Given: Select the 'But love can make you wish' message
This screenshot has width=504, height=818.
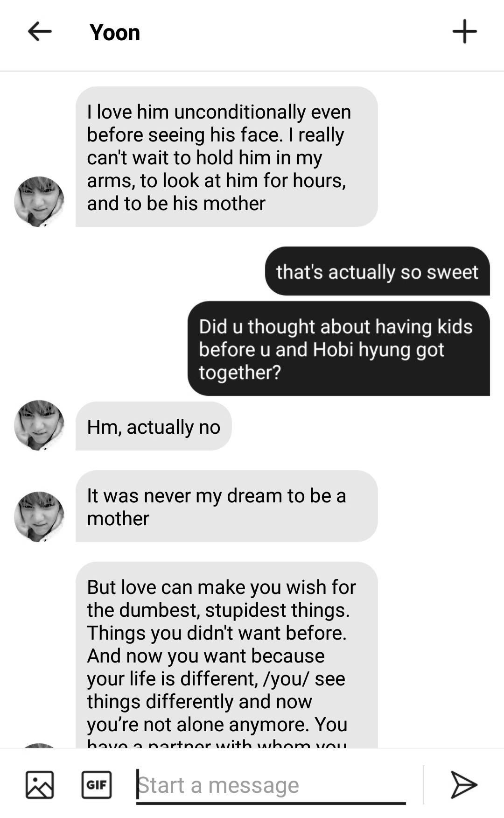Looking at the screenshot, I should point(227,655).
